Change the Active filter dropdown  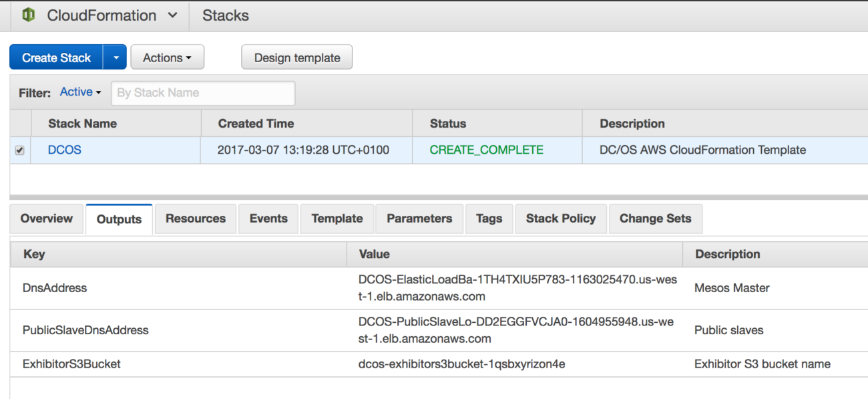tap(80, 92)
